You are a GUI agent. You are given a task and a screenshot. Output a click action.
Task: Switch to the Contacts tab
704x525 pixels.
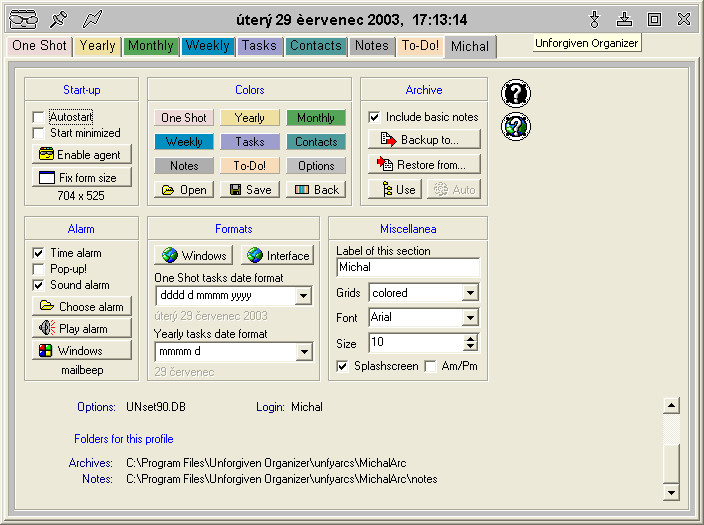click(x=316, y=46)
